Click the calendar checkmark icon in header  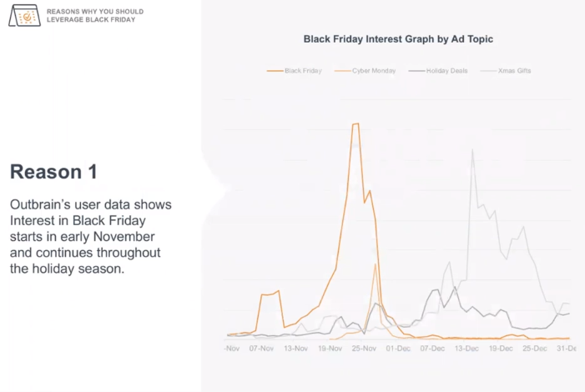(x=24, y=15)
